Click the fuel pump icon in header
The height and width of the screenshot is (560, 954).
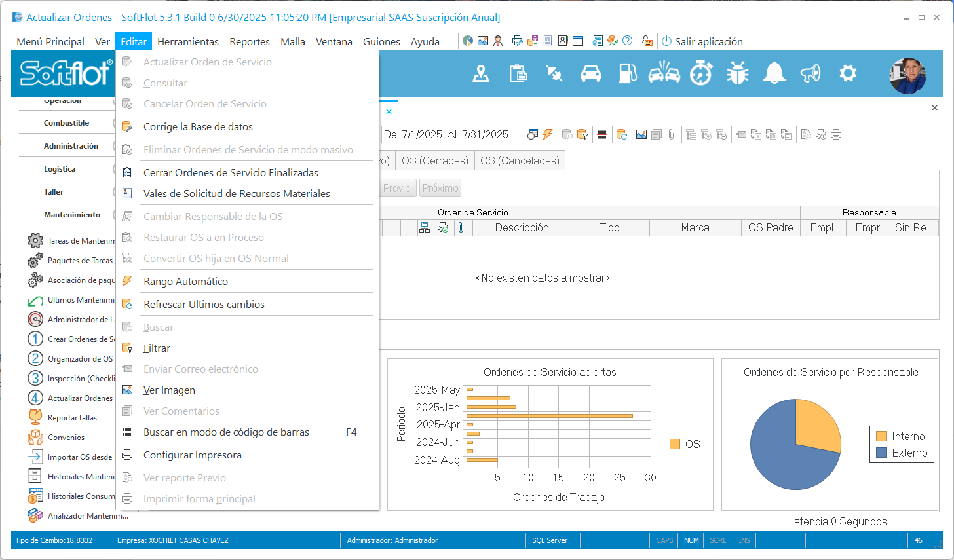pyautogui.click(x=627, y=73)
